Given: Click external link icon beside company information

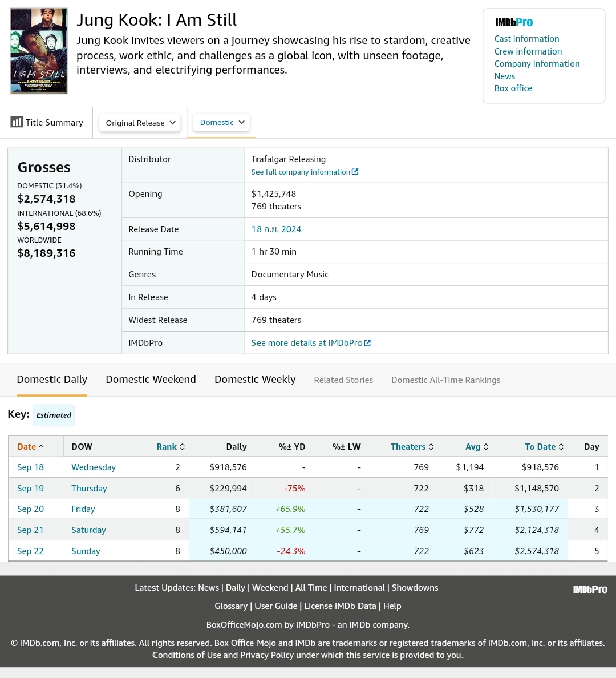Looking at the screenshot, I should pyautogui.click(x=355, y=172).
